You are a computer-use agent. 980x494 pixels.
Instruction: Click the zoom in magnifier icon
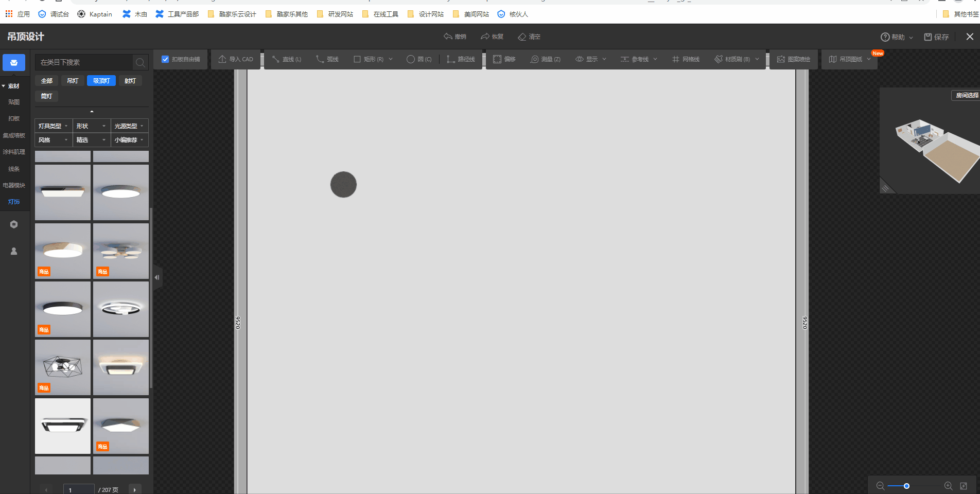(x=948, y=486)
